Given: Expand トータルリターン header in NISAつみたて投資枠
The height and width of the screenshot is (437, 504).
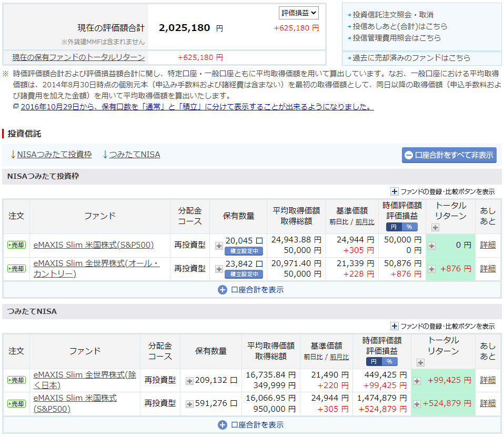Looking at the screenshot, I should tap(435, 228).
